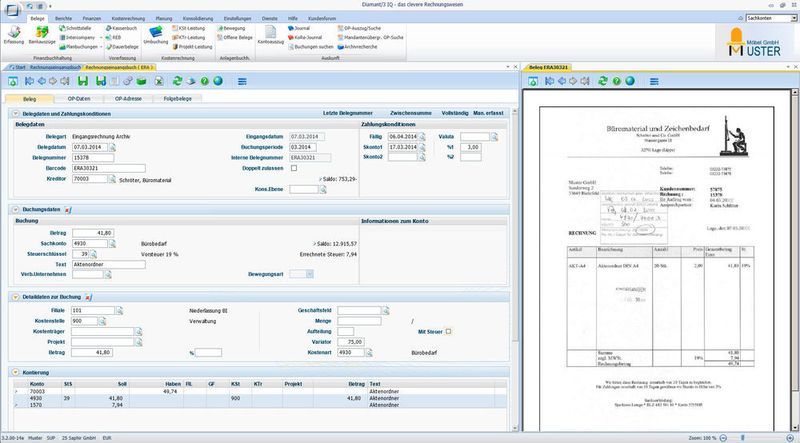
Task: Select Kontierung row with Konto 1570
Action: pos(260,405)
